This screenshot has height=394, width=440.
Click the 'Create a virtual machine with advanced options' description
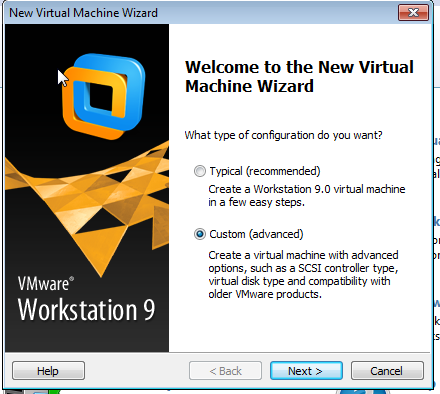[303, 275]
